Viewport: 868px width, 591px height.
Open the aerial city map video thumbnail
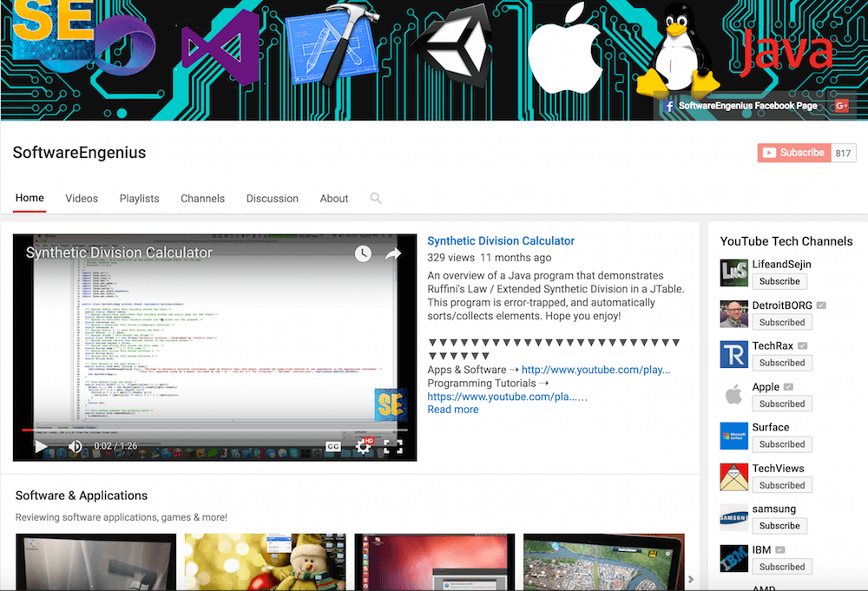click(604, 561)
